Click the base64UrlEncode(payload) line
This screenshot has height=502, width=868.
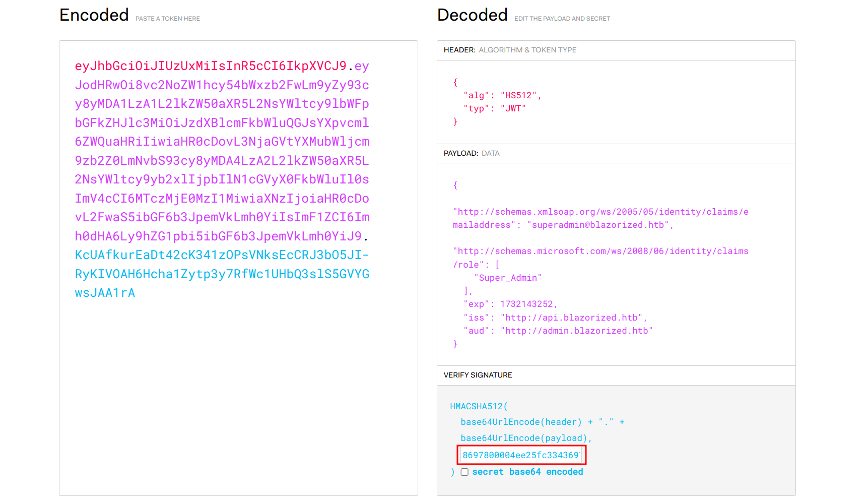pyautogui.click(x=526, y=438)
